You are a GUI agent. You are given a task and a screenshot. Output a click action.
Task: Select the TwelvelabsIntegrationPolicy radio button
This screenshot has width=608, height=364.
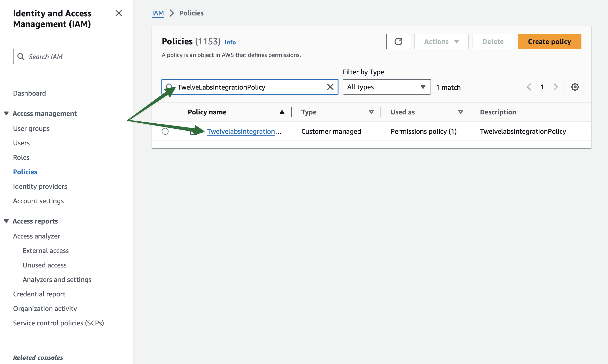pyautogui.click(x=165, y=132)
